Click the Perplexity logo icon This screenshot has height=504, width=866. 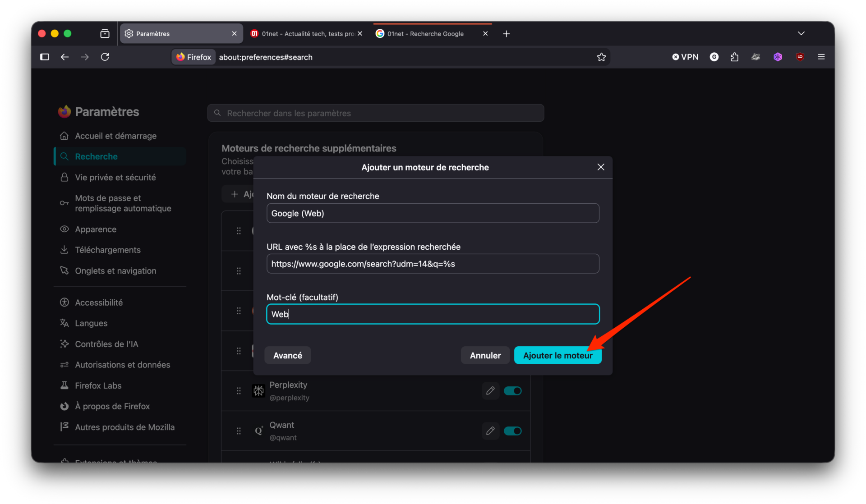pyautogui.click(x=258, y=391)
